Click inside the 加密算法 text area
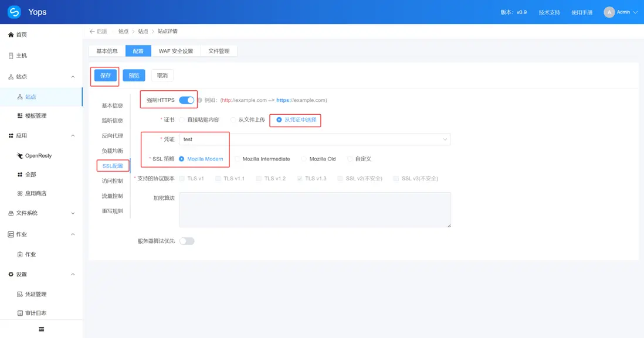Viewport: 644px width, 338px height. click(x=314, y=210)
